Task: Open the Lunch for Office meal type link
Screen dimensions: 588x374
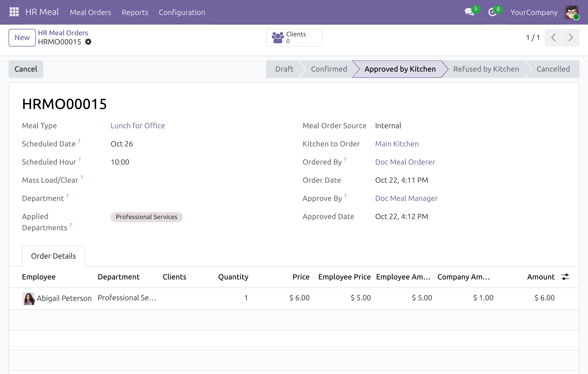Action: pos(138,126)
